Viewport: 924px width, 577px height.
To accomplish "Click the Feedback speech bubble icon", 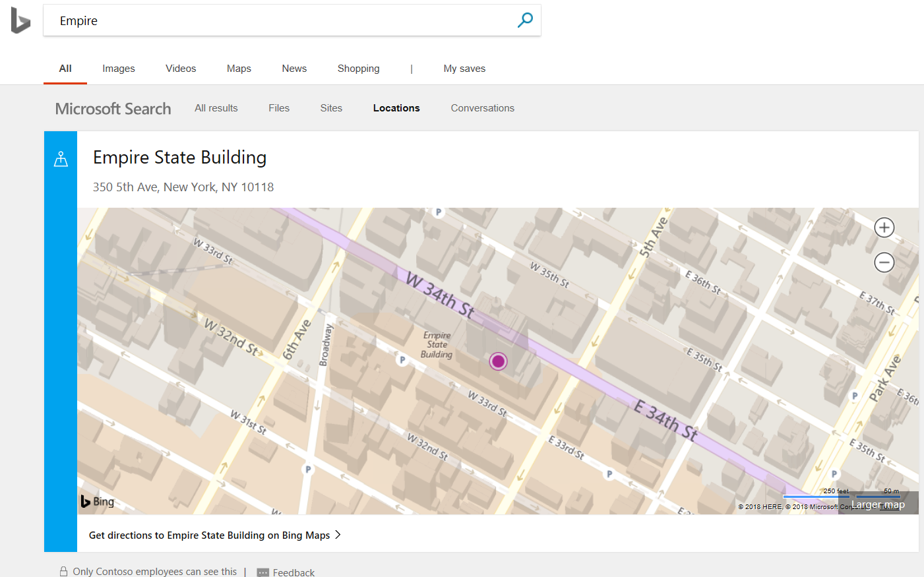I will pyautogui.click(x=262, y=571).
